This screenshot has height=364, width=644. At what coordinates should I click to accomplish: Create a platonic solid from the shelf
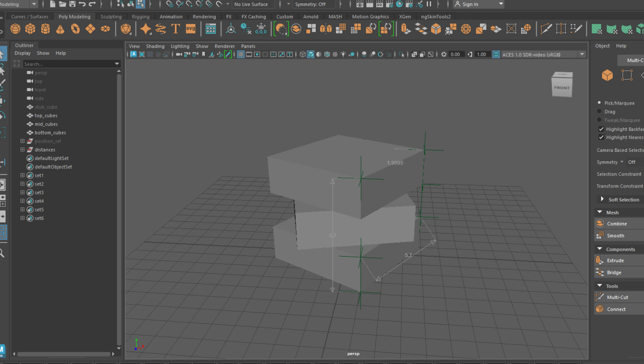coord(126,29)
